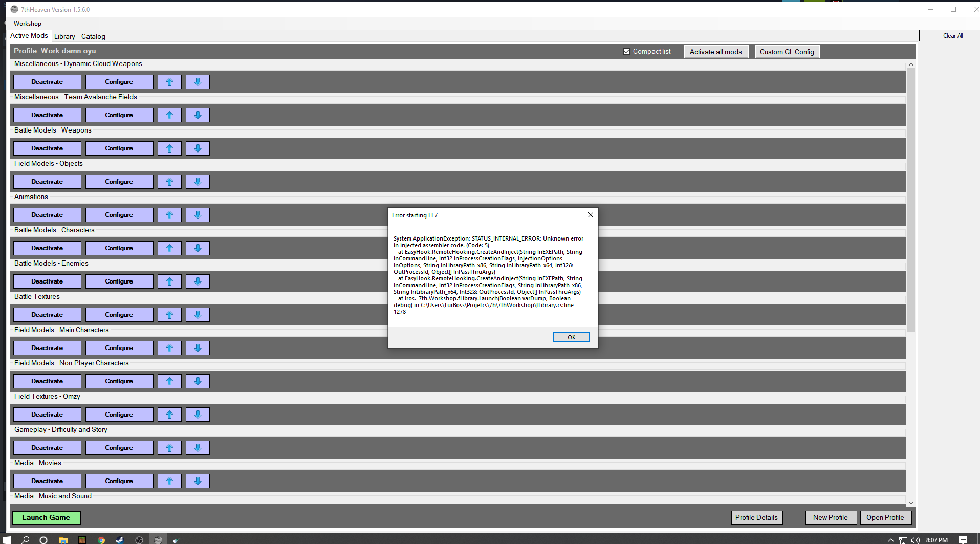This screenshot has height=544, width=980.
Task: Move Battle Textures mod up
Action: click(x=169, y=315)
